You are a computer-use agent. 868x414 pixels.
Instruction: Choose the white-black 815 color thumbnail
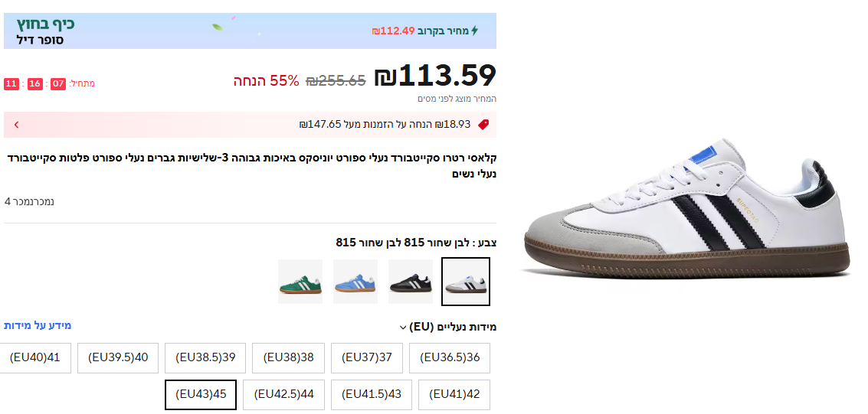pos(466,282)
